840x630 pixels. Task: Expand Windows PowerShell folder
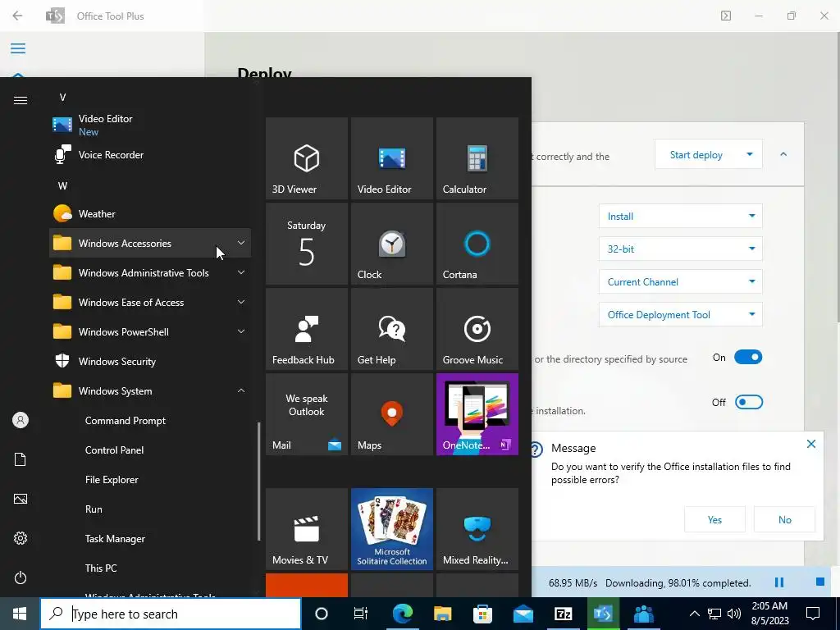tap(150, 331)
